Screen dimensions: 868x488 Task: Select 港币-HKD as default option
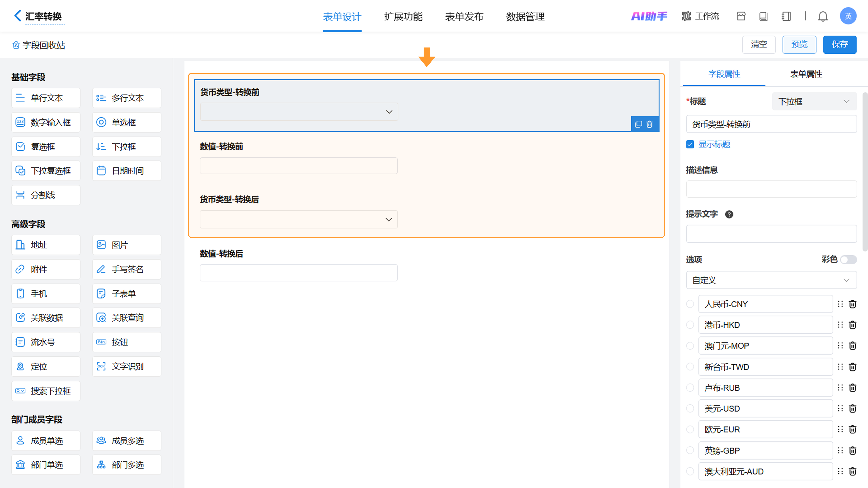point(690,325)
